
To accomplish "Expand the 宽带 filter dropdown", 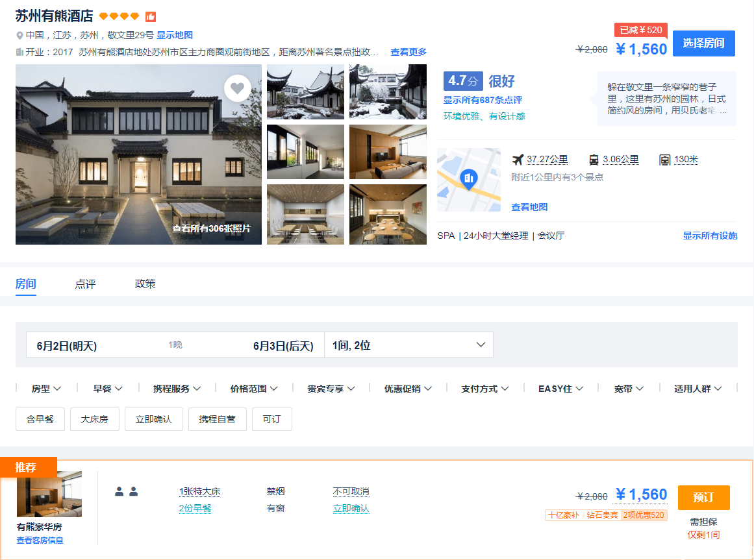I will tap(629, 389).
